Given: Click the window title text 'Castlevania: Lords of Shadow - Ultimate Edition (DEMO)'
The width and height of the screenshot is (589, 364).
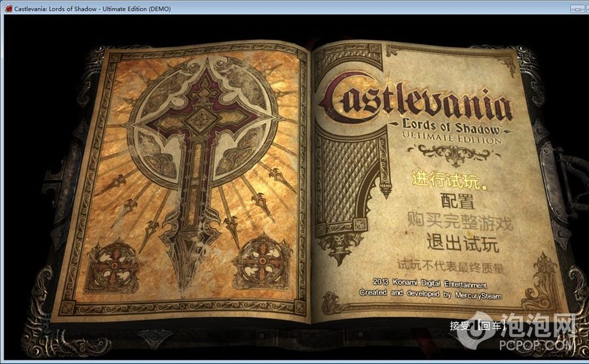Looking at the screenshot, I should pyautogui.click(x=92, y=9).
